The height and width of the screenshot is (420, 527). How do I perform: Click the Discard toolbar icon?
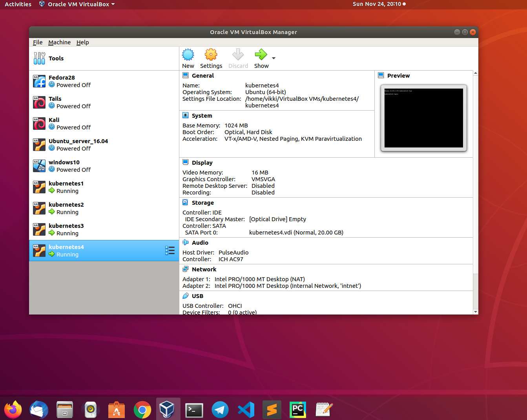tap(238, 55)
